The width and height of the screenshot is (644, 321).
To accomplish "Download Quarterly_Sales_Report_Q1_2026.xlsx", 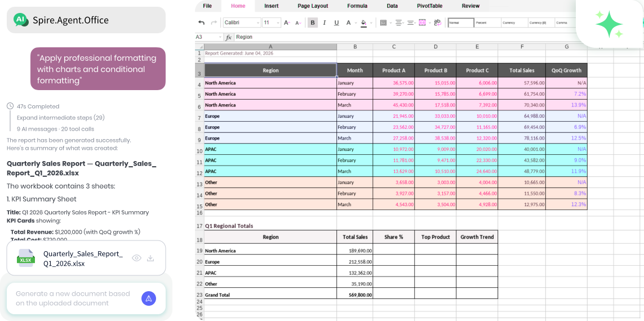I will point(151,258).
